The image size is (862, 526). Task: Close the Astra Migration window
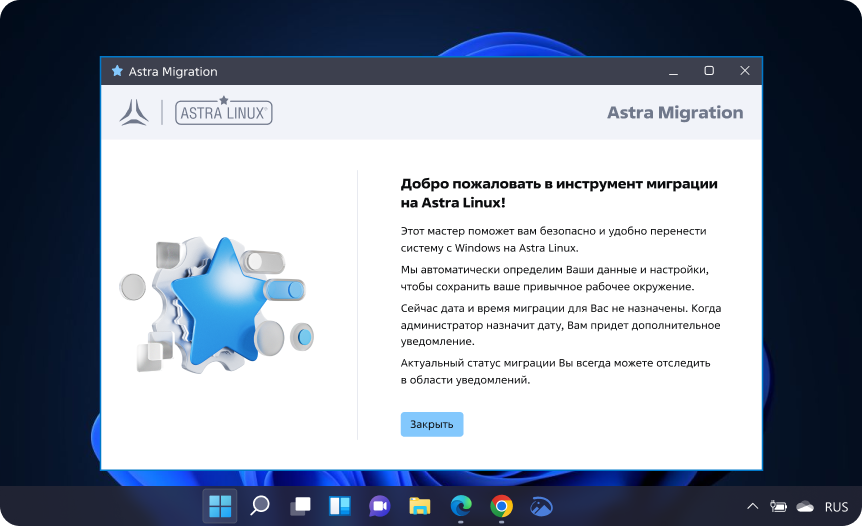[745, 71]
